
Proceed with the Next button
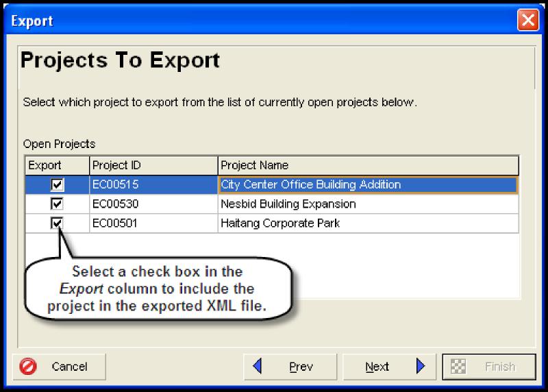[x=388, y=367]
